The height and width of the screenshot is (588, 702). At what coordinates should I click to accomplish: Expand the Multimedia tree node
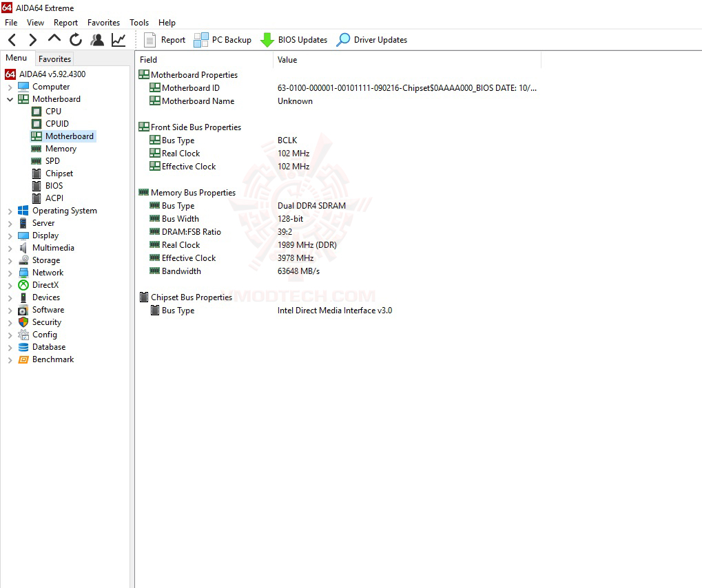pyautogui.click(x=10, y=248)
